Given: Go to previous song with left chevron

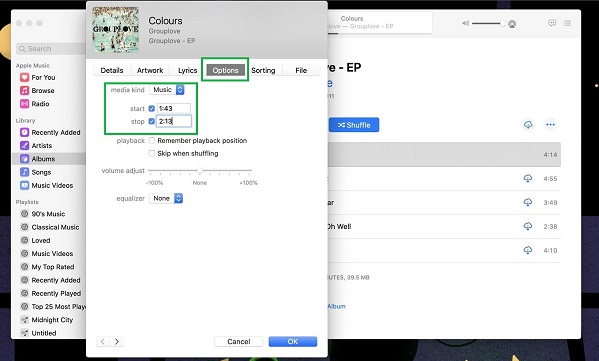Looking at the screenshot, I should [103, 342].
